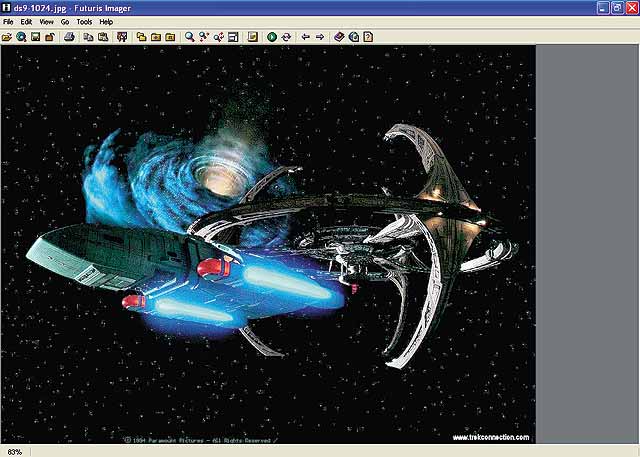The height and width of the screenshot is (457, 640).
Task: Click the application icon in title bar
Action: pyautogui.click(x=6, y=8)
